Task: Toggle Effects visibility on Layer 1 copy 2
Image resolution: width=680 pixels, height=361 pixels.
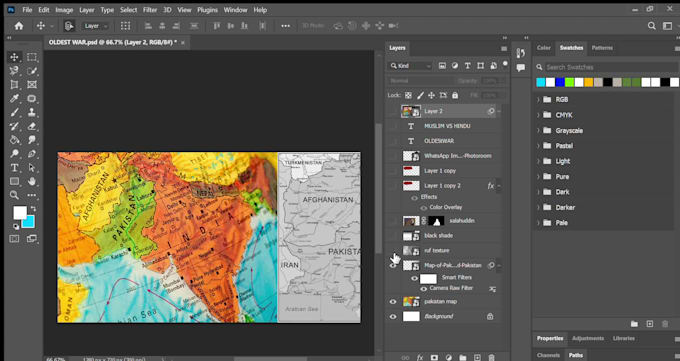Action: [x=415, y=198]
